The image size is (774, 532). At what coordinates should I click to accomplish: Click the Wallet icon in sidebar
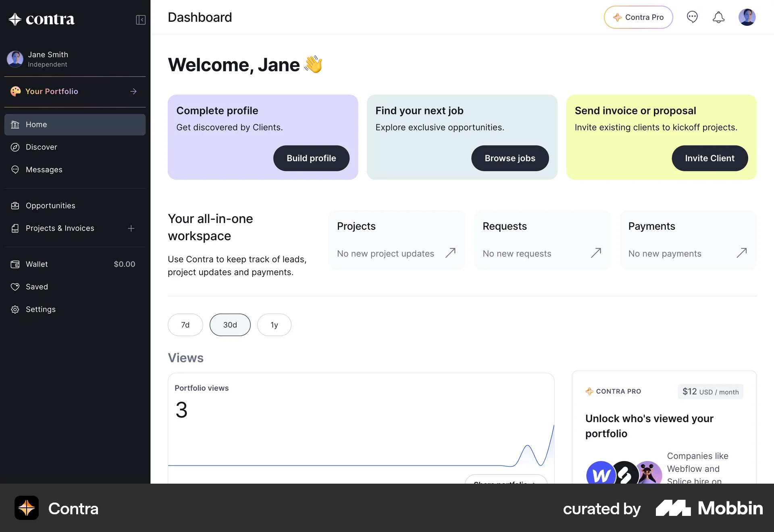(15, 264)
